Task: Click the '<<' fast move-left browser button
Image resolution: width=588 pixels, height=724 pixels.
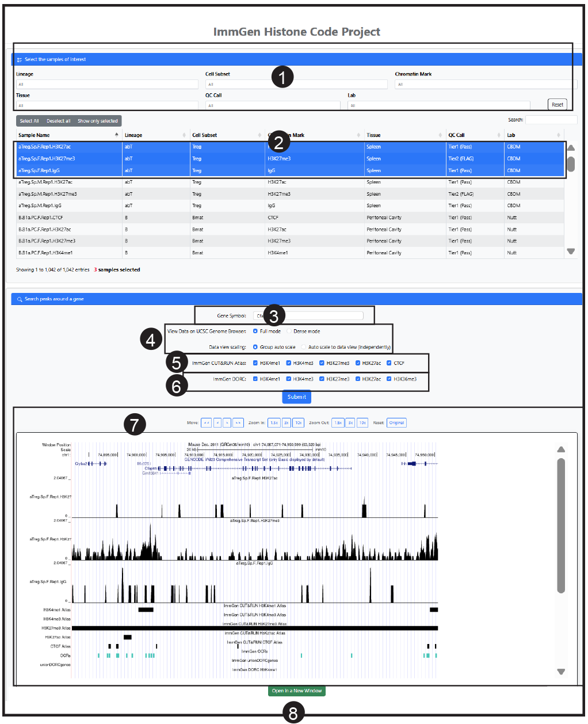Action: (x=207, y=422)
